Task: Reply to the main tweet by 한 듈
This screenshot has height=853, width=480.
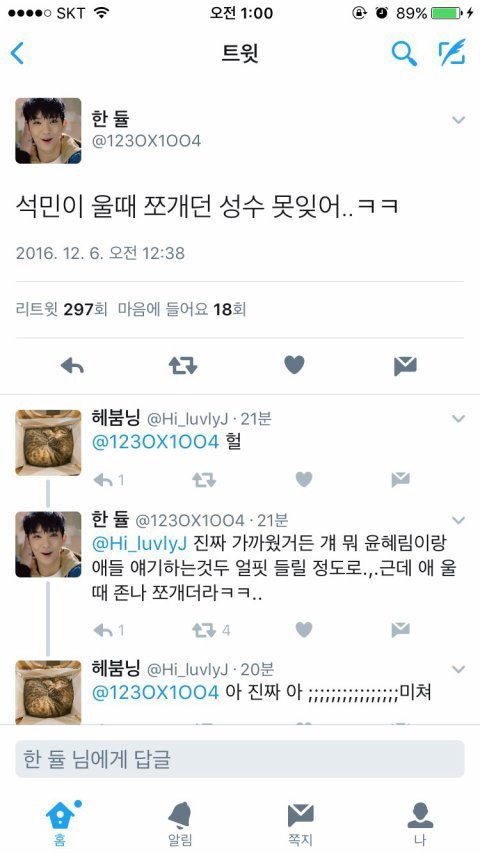Action: 72,367
